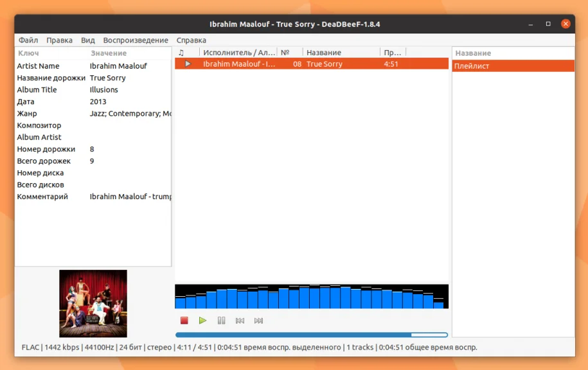588x370 pixels.
Task: Stop playback with the red square button
Action: tap(184, 321)
